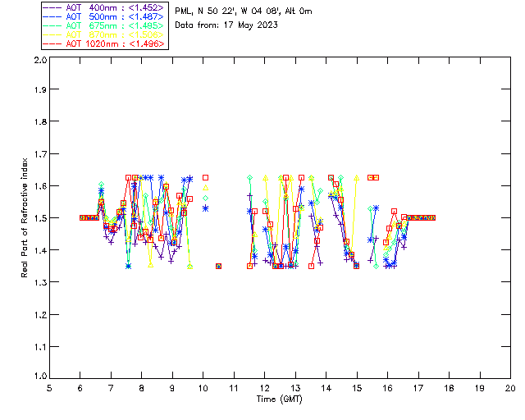
Task: Click the 2.0 y-axis tick label
Action: coord(40,60)
